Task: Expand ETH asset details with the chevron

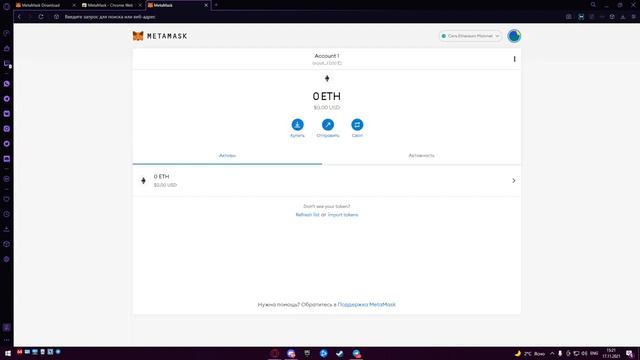Action: tap(513, 180)
